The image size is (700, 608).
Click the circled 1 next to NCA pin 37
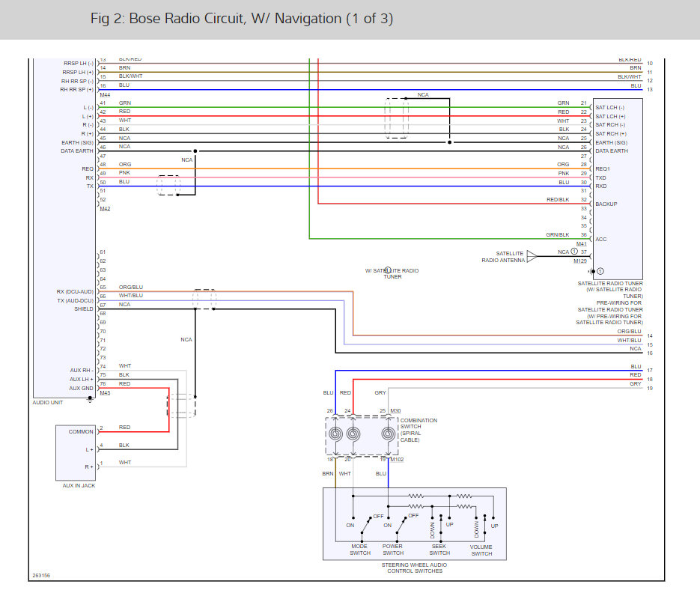point(575,252)
